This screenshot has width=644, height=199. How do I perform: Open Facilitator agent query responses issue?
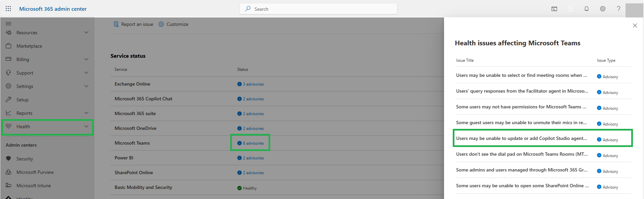[x=522, y=91]
